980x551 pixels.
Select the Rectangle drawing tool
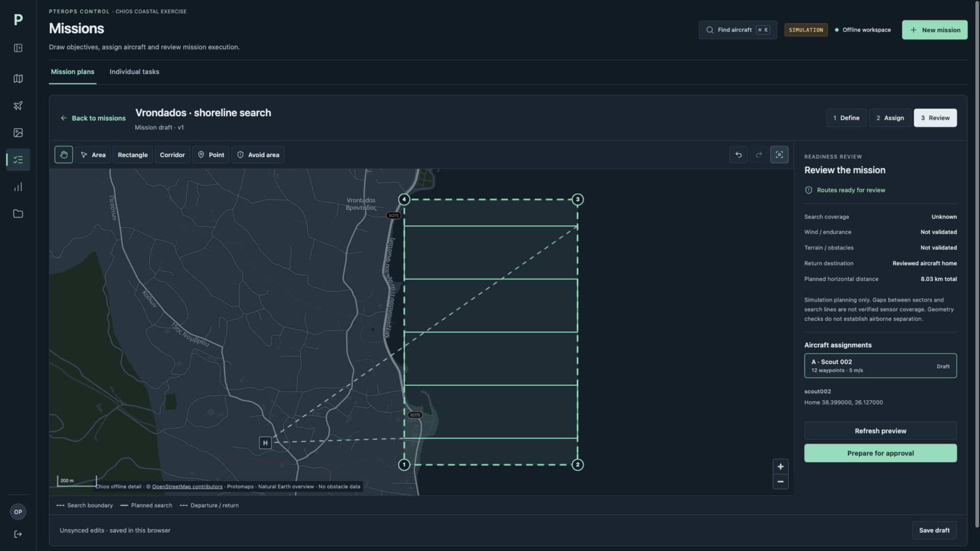(x=133, y=155)
